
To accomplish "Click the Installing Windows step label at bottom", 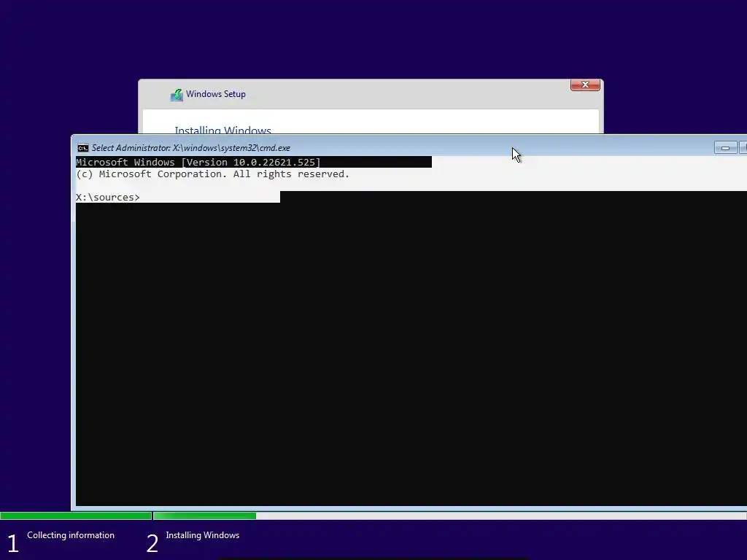I will pyautogui.click(x=203, y=535).
